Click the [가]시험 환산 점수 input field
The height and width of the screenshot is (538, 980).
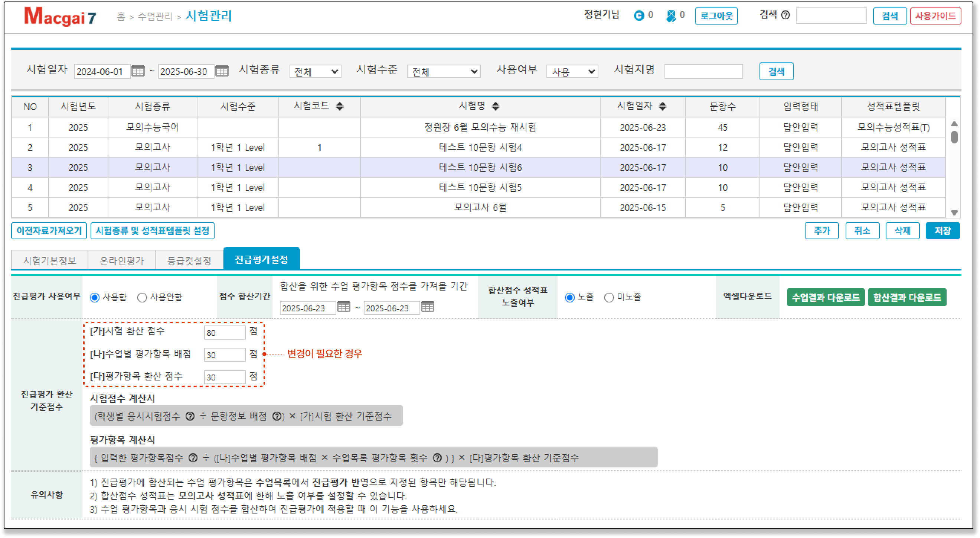pyautogui.click(x=225, y=333)
